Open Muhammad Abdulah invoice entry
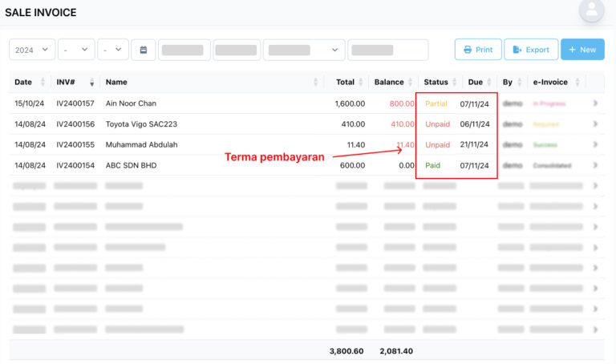The image size is (616, 364). click(x=141, y=145)
